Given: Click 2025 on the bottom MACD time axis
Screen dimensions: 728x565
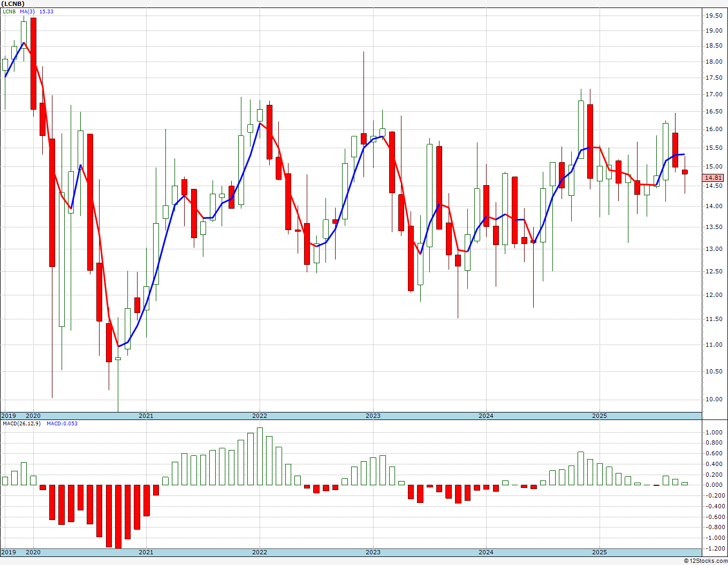Looking at the screenshot, I should point(600,552).
